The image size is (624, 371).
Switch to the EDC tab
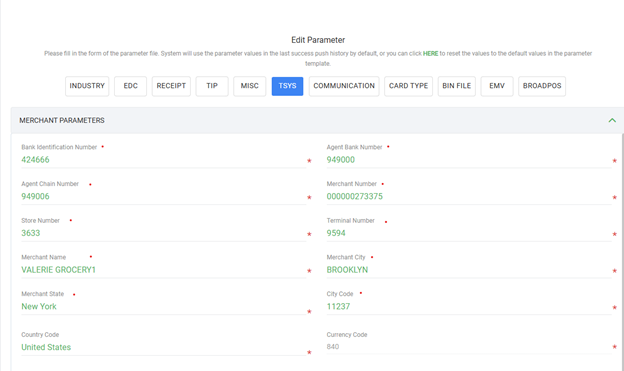click(x=131, y=86)
